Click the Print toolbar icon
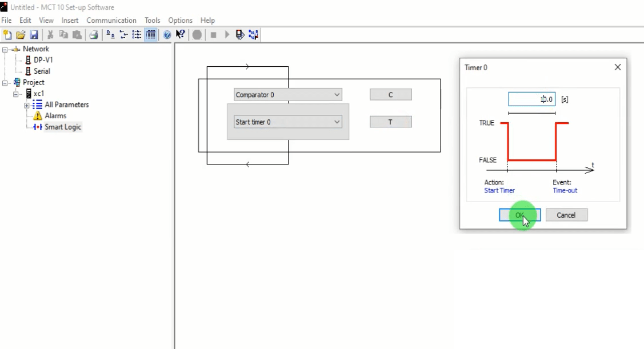 [x=93, y=35]
